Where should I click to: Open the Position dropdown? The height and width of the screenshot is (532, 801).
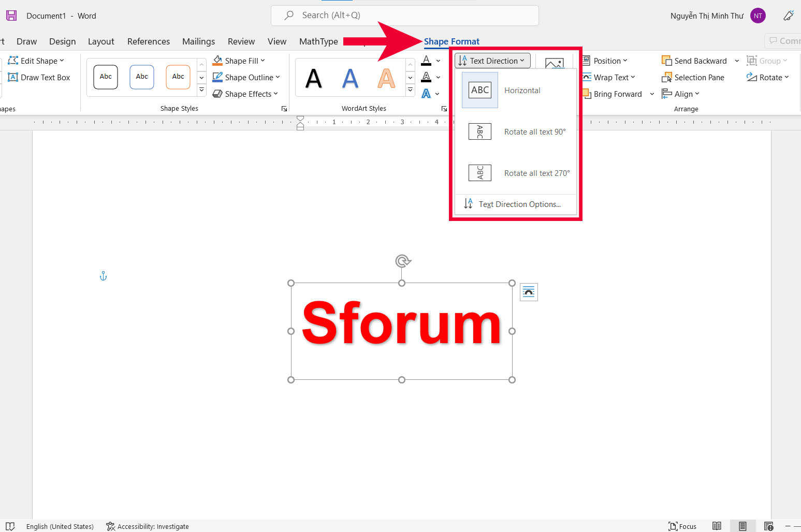click(605, 61)
